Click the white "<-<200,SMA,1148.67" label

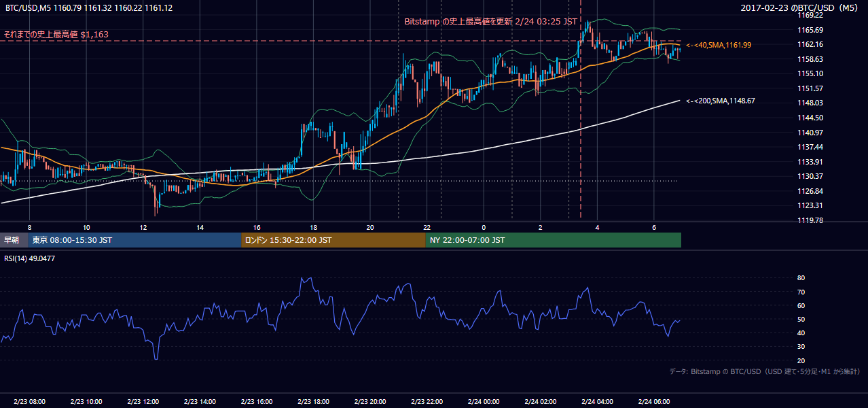[x=721, y=101]
